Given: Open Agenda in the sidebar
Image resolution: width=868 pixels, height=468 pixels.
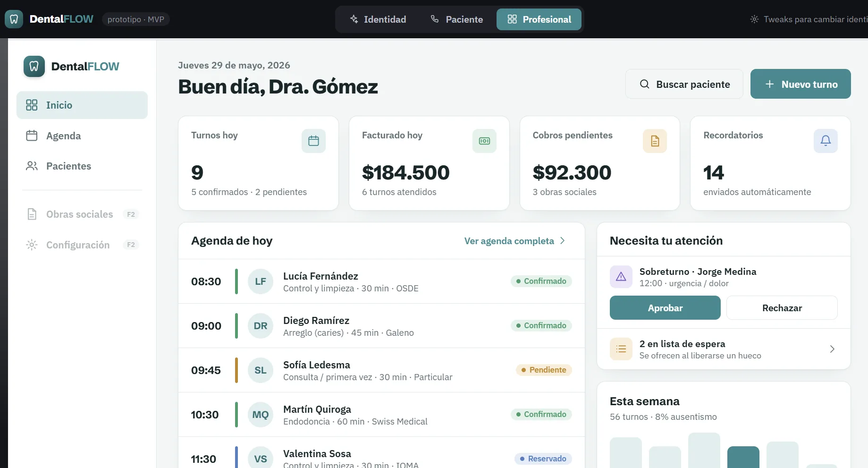Looking at the screenshot, I should point(82,136).
